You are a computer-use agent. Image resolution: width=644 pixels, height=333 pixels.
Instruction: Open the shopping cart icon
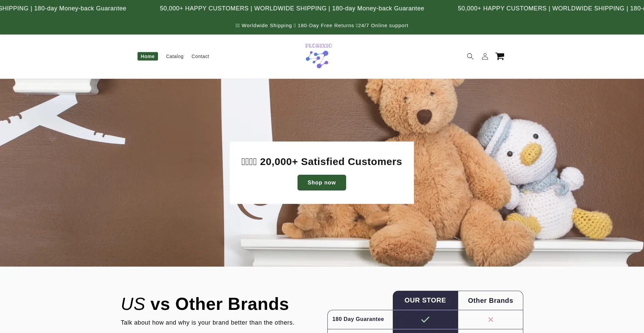500,56
